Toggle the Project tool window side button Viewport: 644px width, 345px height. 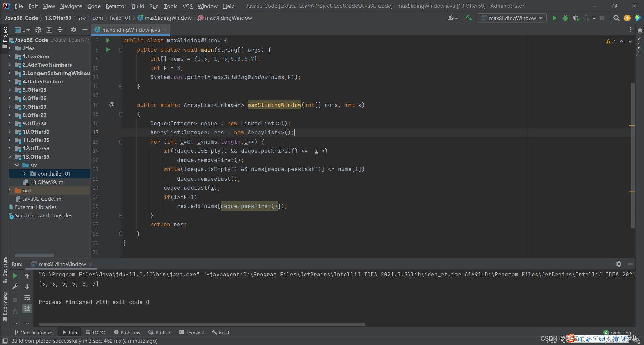(5, 38)
